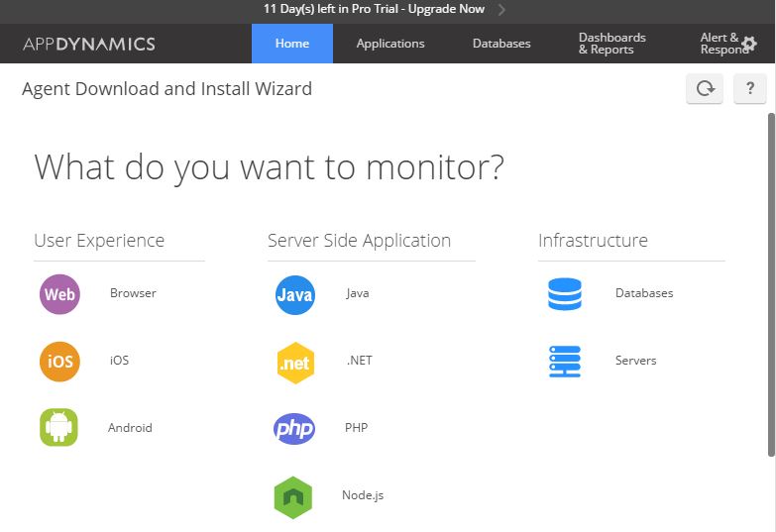Open settings gear in top navigation
Viewport: 776px width, 532px height.
(749, 44)
